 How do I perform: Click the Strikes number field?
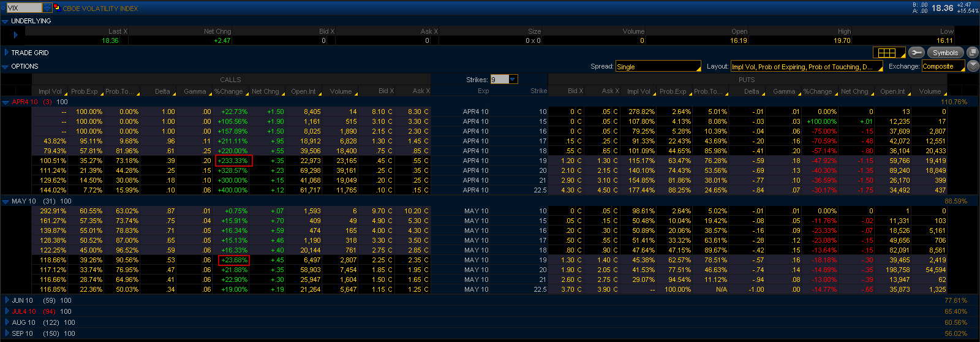499,79
